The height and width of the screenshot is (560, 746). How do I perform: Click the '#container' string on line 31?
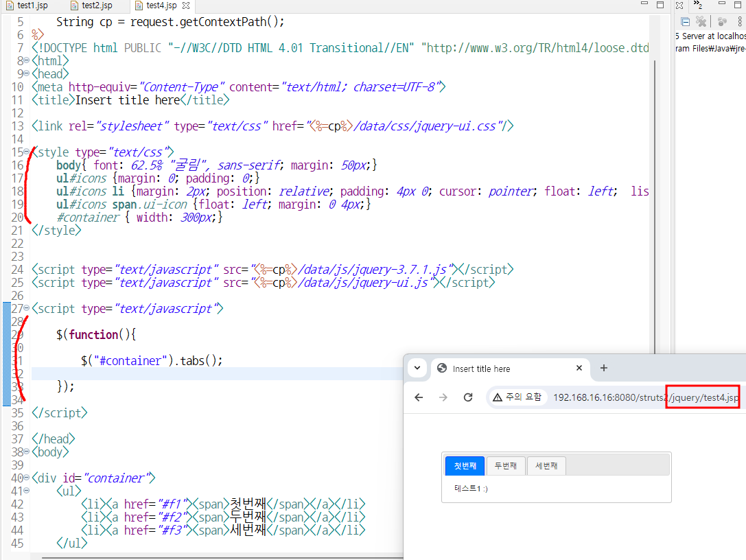point(131,361)
